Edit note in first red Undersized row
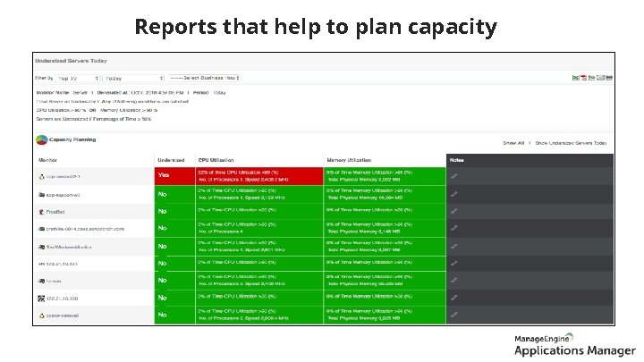 (x=453, y=176)
